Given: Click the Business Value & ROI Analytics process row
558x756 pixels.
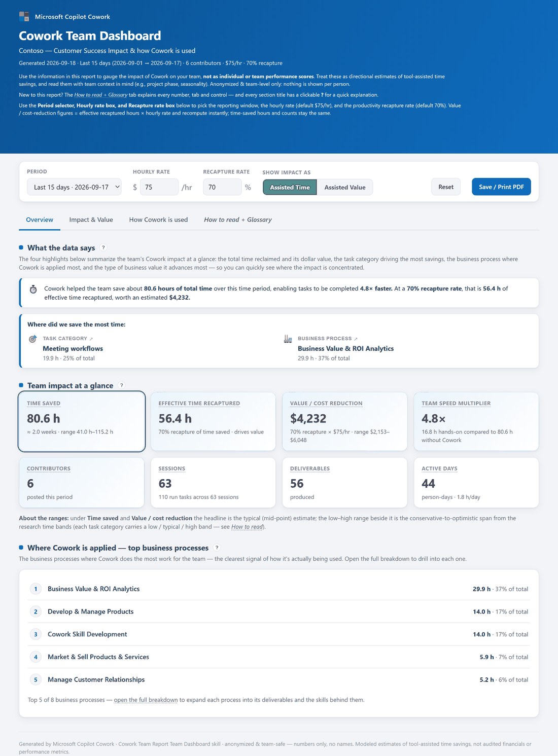Looking at the screenshot, I should coord(278,589).
